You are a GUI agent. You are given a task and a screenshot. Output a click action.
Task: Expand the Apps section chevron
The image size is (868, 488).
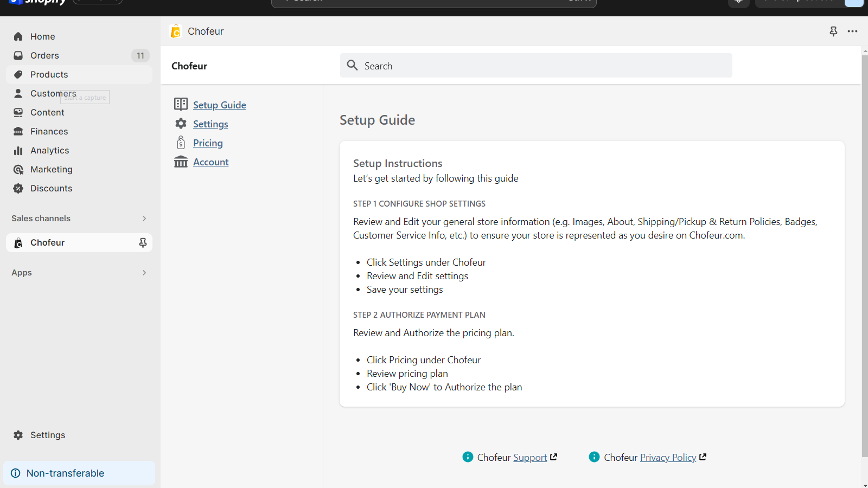pos(144,273)
